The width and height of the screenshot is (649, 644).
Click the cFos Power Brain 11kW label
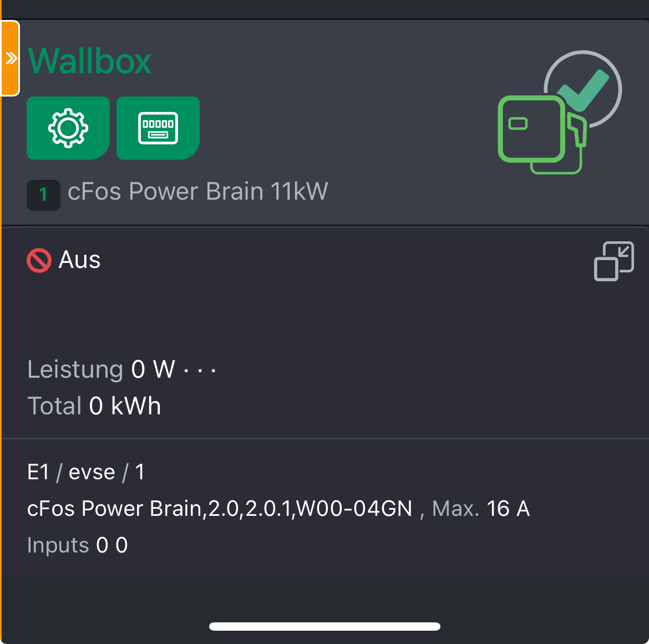tap(198, 191)
